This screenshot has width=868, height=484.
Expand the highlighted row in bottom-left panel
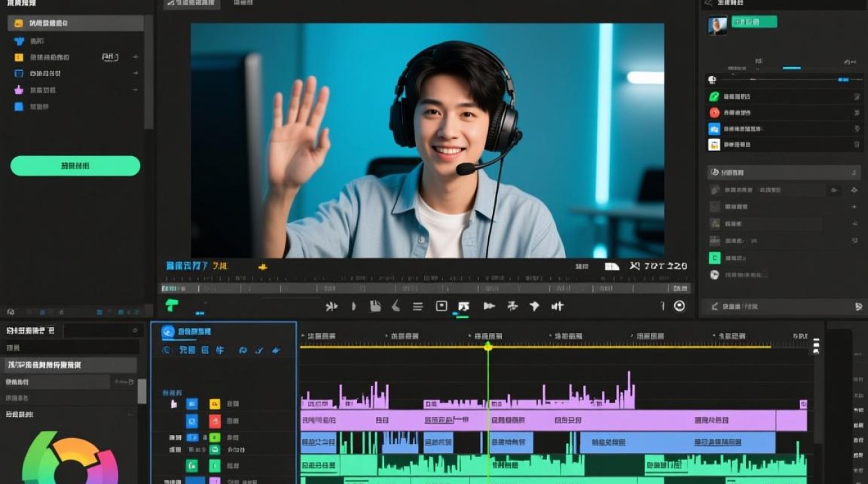pos(68,365)
